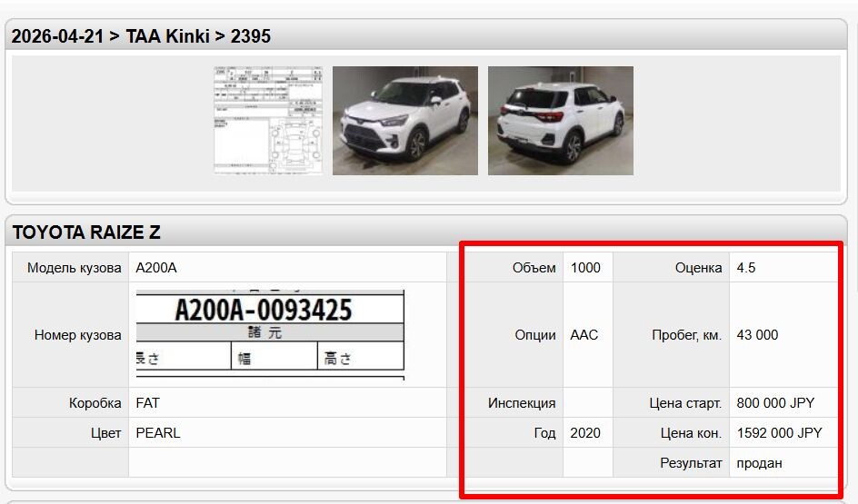Screen dimensions: 858x504
Task: Click the 'Модель кузова' label
Action: (x=74, y=268)
